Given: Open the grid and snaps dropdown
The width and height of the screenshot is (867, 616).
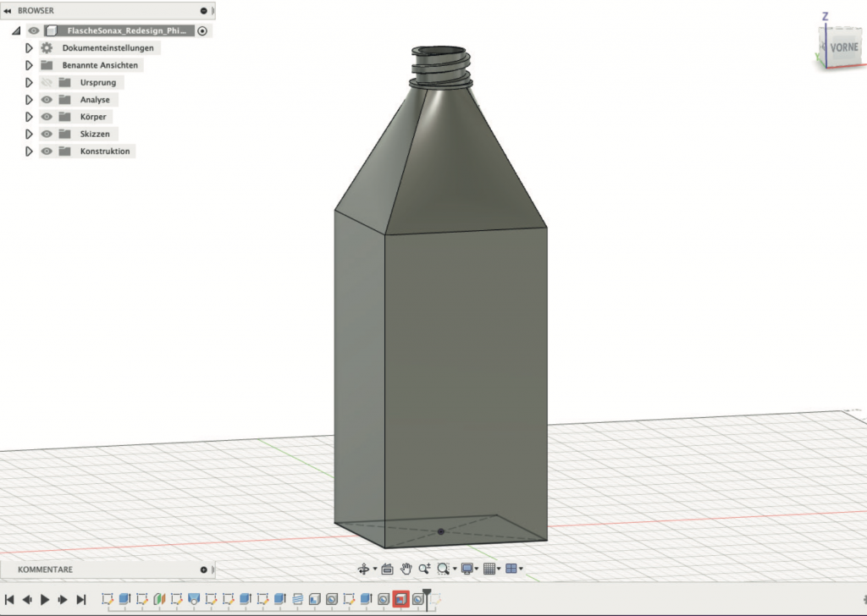Looking at the screenshot, I should 492,569.
